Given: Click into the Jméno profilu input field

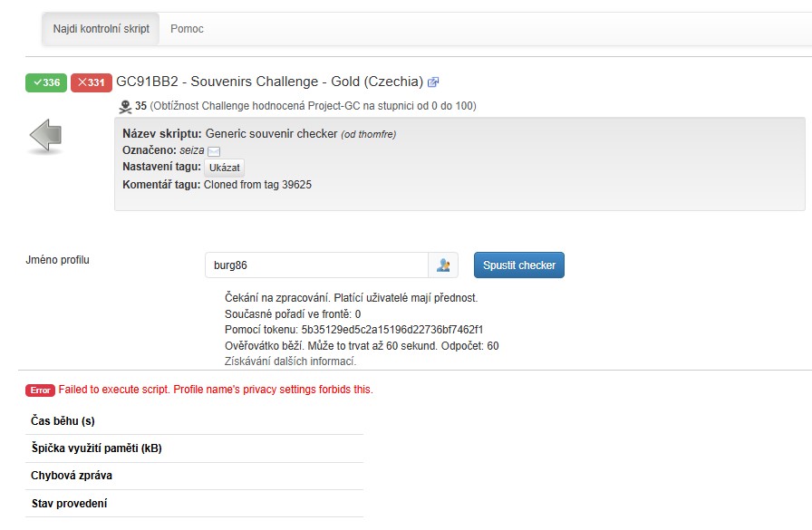Looking at the screenshot, I should 315,265.
